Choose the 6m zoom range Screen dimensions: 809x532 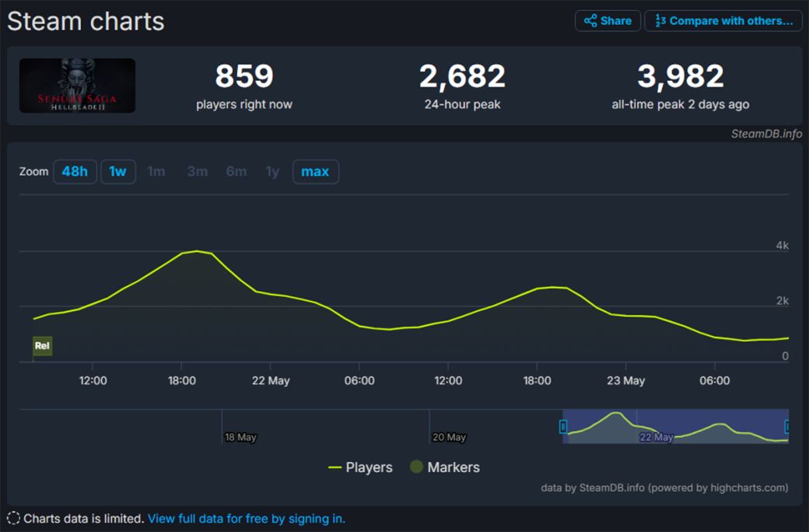point(236,172)
